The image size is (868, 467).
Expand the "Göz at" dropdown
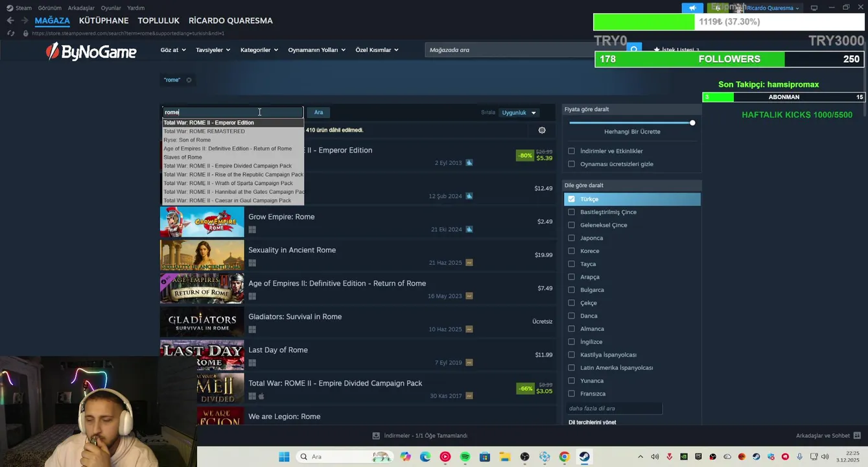[x=173, y=50]
